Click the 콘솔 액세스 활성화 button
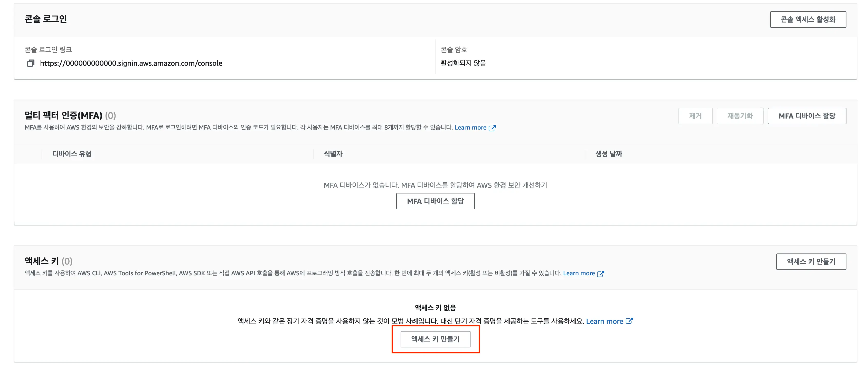868x371 pixels. coord(808,19)
